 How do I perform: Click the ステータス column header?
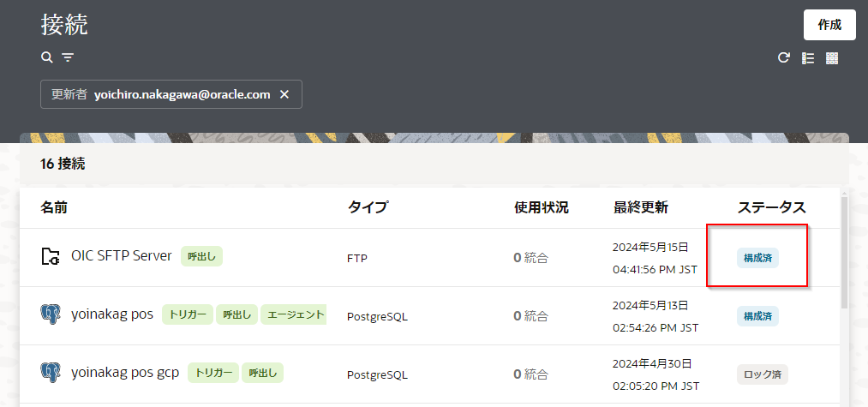[x=771, y=207]
